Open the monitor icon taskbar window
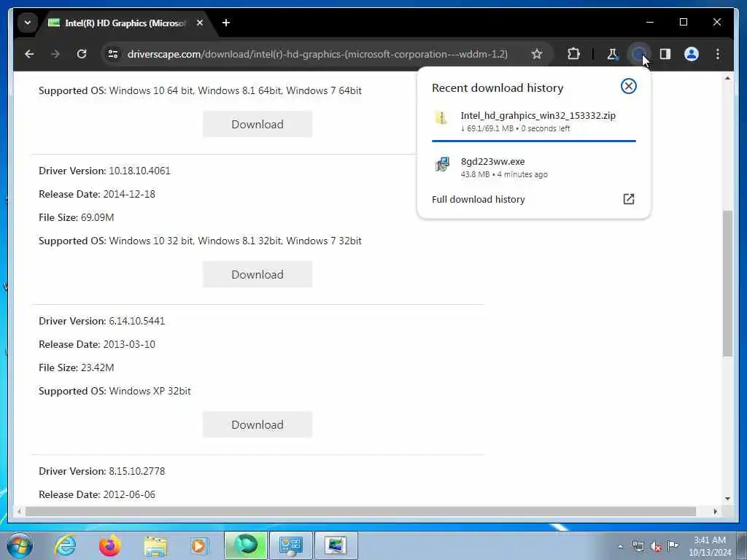This screenshot has width=747, height=560. (x=336, y=545)
